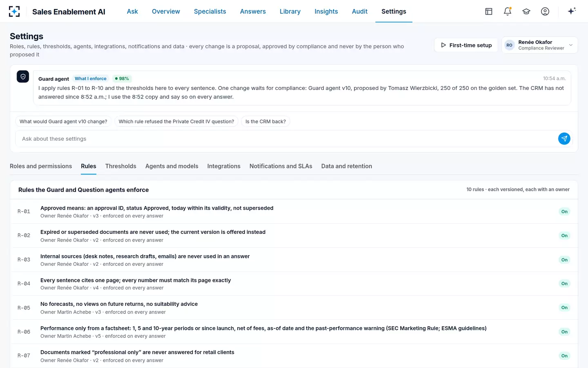This screenshot has width=588, height=368.
Task: Switch to the Data and retention tab
Action: pyautogui.click(x=347, y=166)
